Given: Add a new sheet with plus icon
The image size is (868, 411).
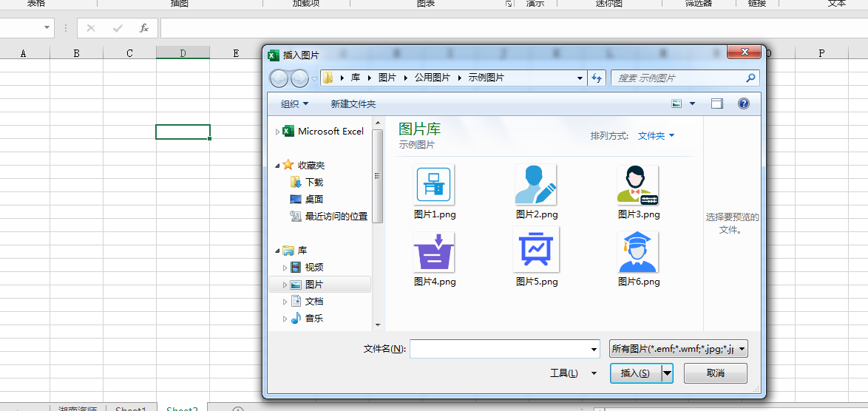Looking at the screenshot, I should coord(238,410).
